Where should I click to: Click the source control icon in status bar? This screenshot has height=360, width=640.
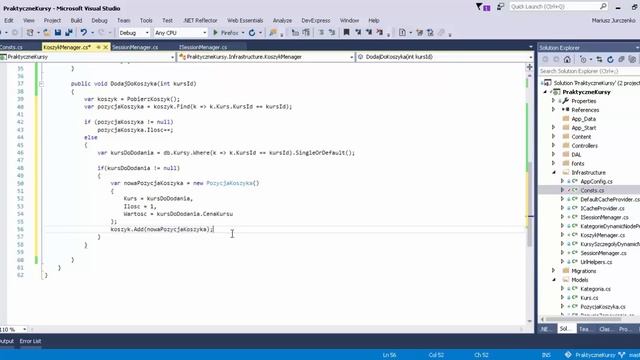(x=568, y=355)
